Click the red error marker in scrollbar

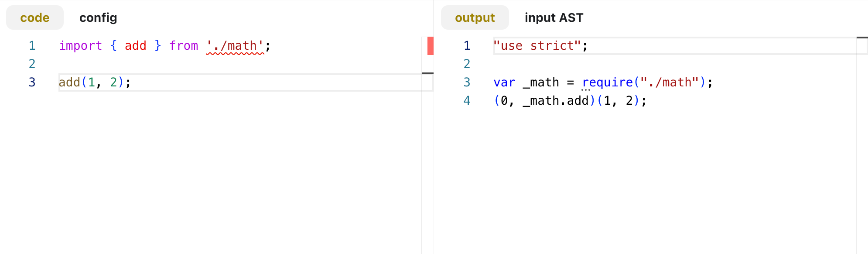click(430, 46)
